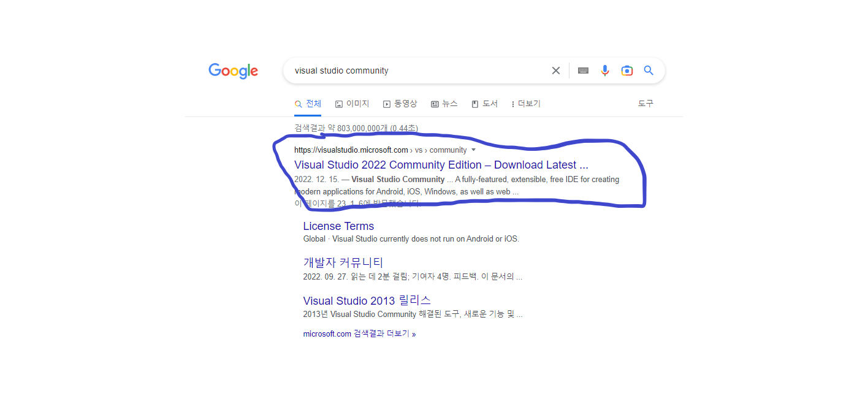The height and width of the screenshot is (412, 868).
Task: Click the Google logo
Action: (x=233, y=71)
